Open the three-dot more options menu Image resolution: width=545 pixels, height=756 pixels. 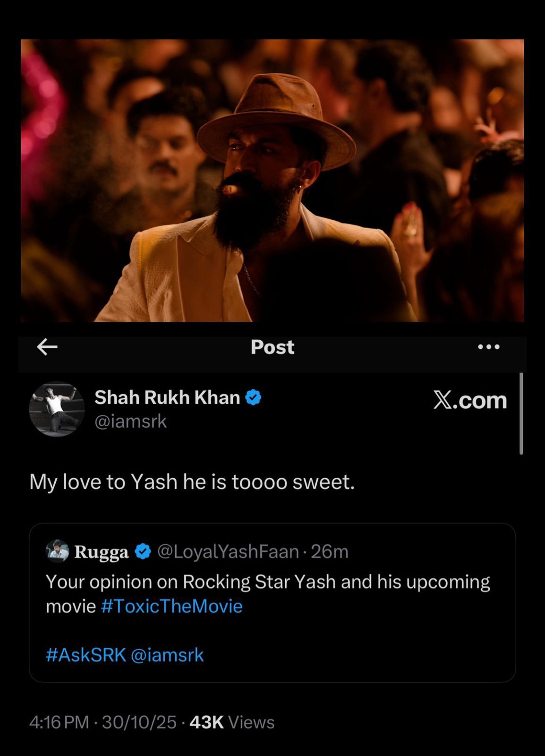(x=488, y=347)
